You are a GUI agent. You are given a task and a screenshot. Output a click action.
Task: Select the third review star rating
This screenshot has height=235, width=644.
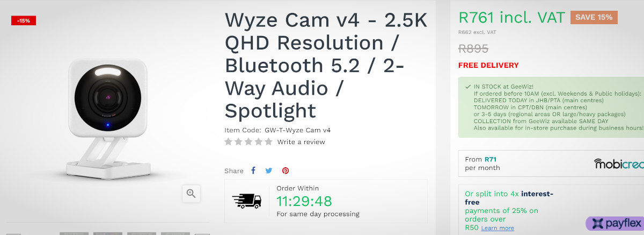(x=248, y=142)
